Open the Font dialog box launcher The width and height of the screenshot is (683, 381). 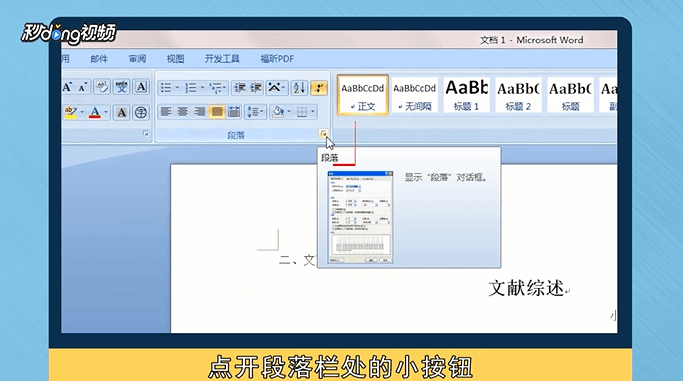point(145,134)
